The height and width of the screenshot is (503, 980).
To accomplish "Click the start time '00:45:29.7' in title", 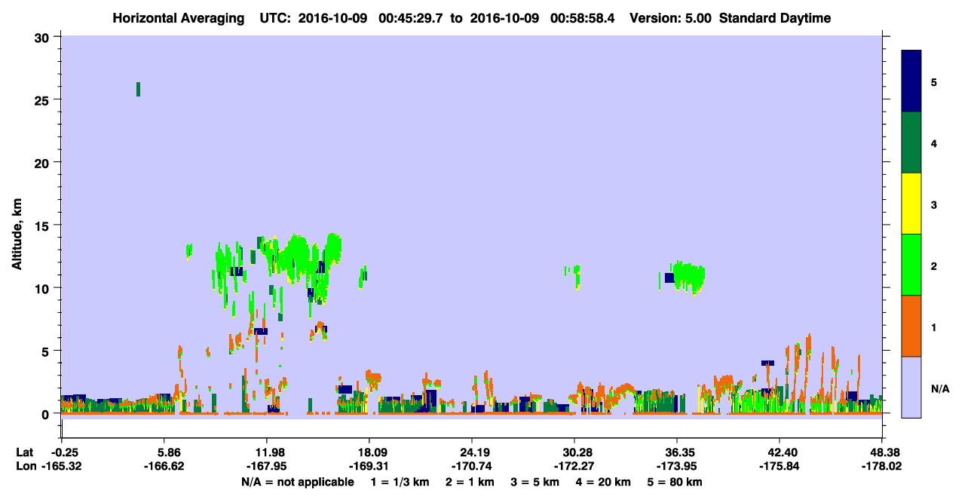I will tap(410, 18).
